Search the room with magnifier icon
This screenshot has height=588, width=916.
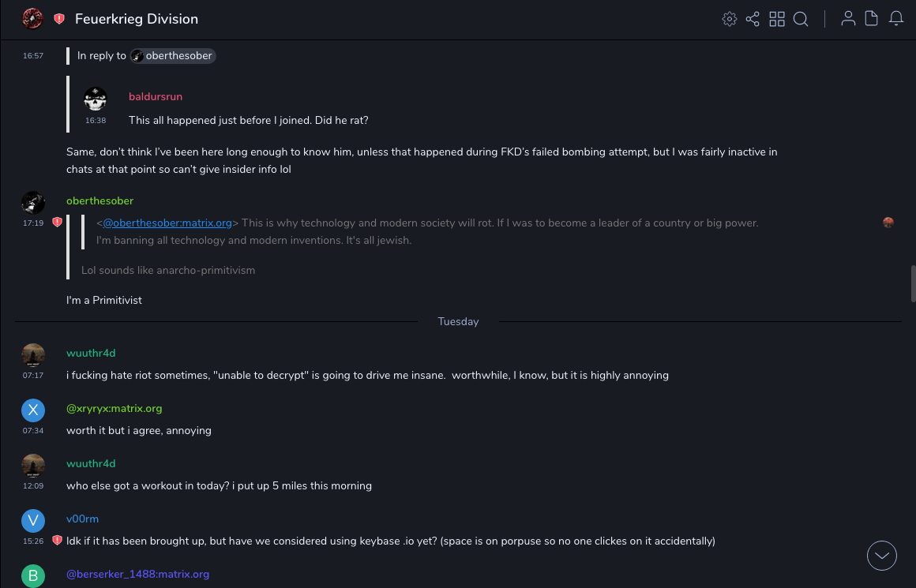click(x=801, y=19)
